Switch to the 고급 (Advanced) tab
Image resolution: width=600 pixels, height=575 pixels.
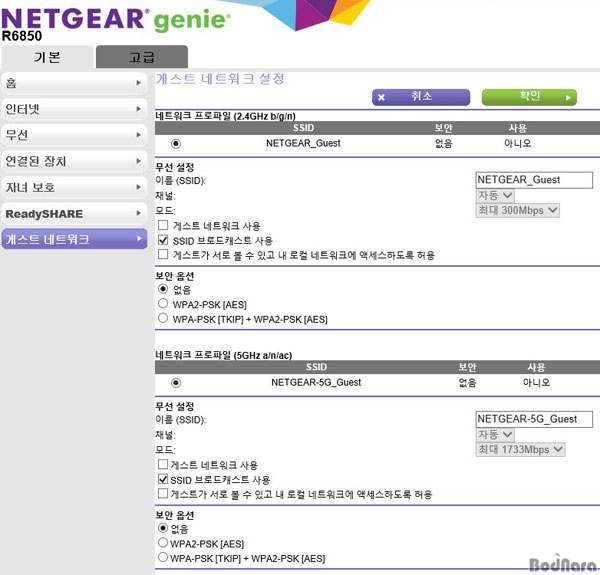142,57
